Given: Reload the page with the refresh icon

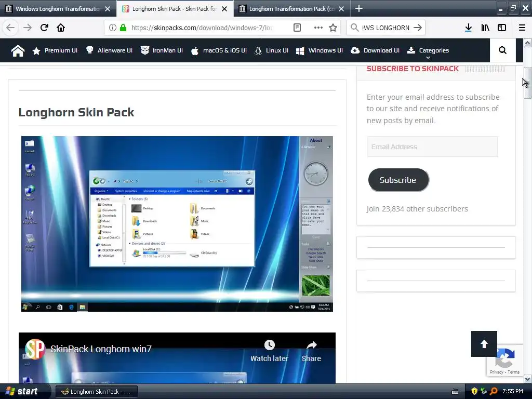Looking at the screenshot, I should (x=44, y=28).
